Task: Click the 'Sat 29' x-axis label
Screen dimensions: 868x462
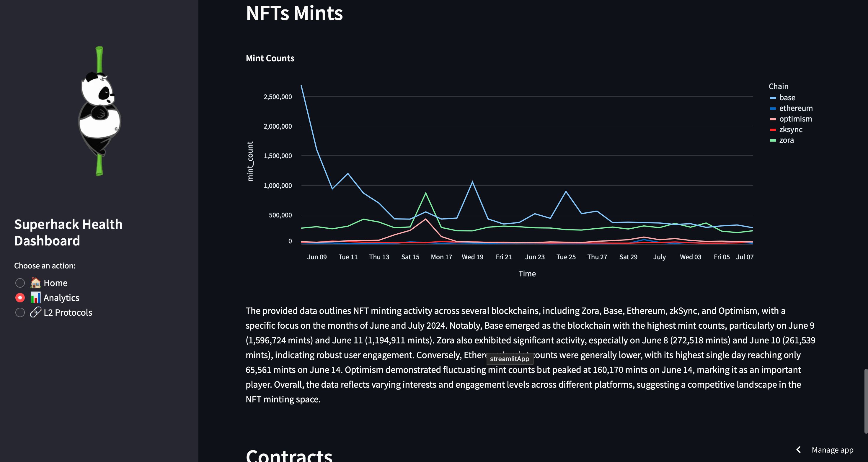Action: point(629,257)
